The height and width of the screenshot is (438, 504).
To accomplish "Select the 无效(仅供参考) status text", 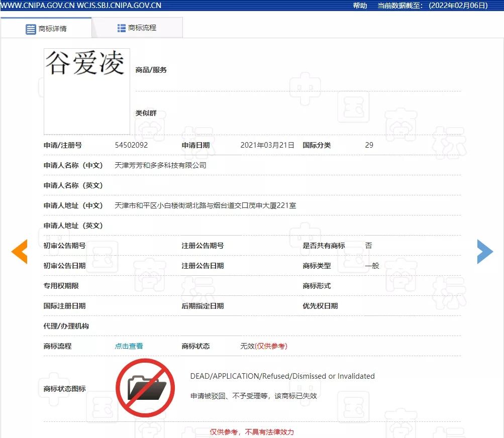I will 264,346.
